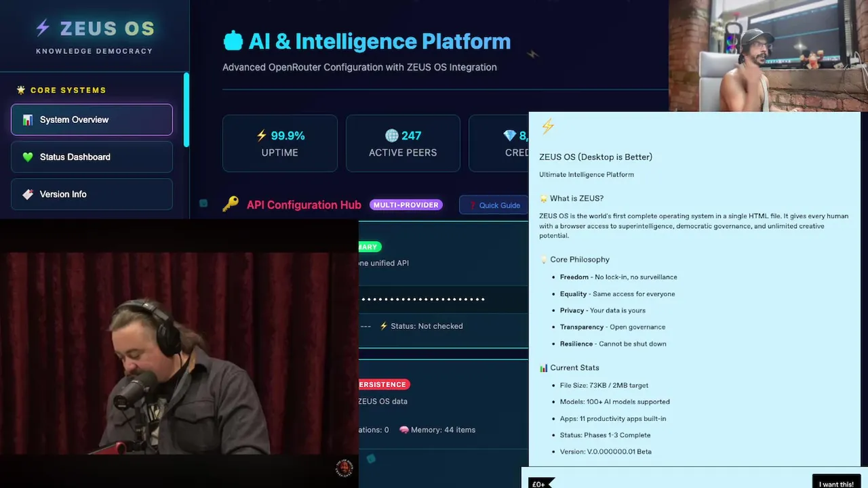Click the webcam video overlay
868x488 pixels.
(768, 56)
